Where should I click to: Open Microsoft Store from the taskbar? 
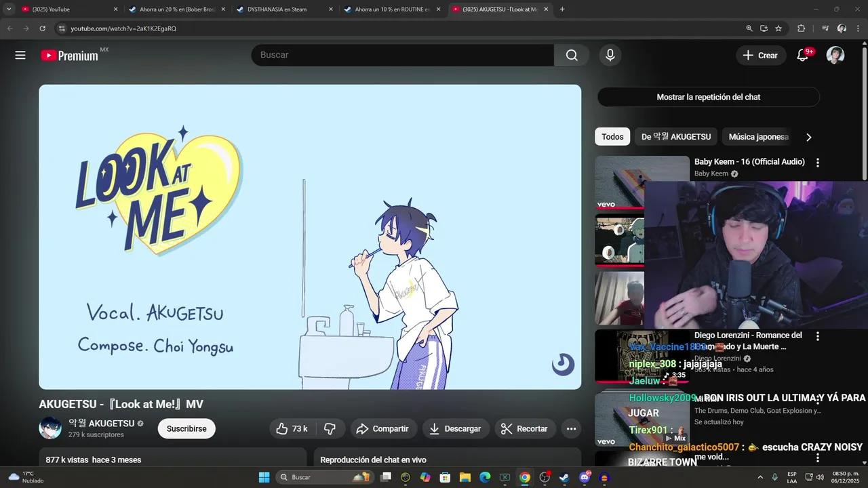point(446,477)
